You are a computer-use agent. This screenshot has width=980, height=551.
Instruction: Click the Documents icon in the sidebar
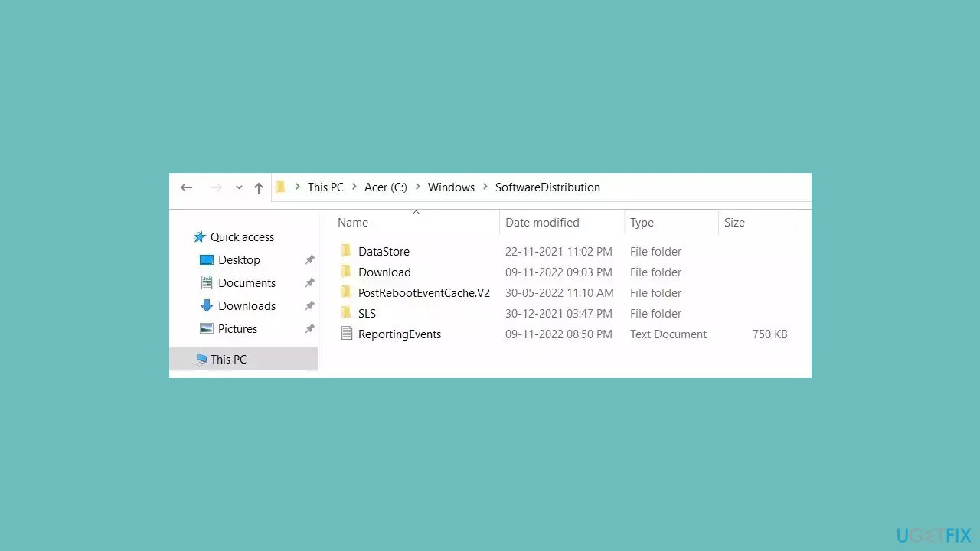[x=207, y=283]
